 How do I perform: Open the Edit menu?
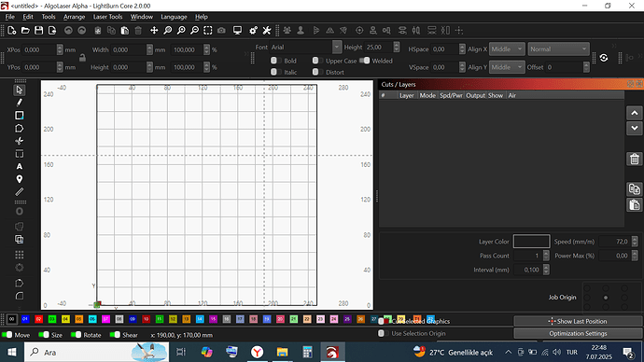point(28,17)
